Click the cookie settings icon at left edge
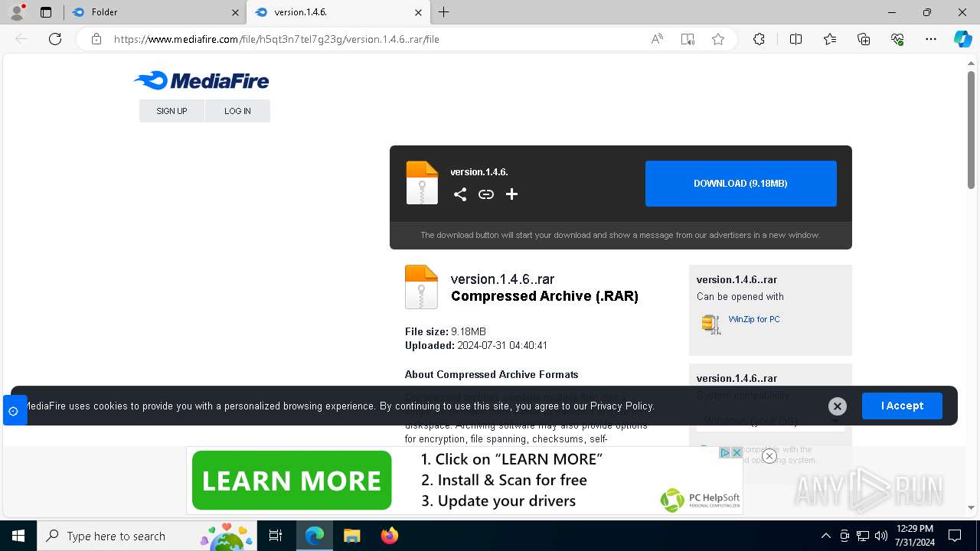This screenshot has height=551, width=980. [x=14, y=411]
